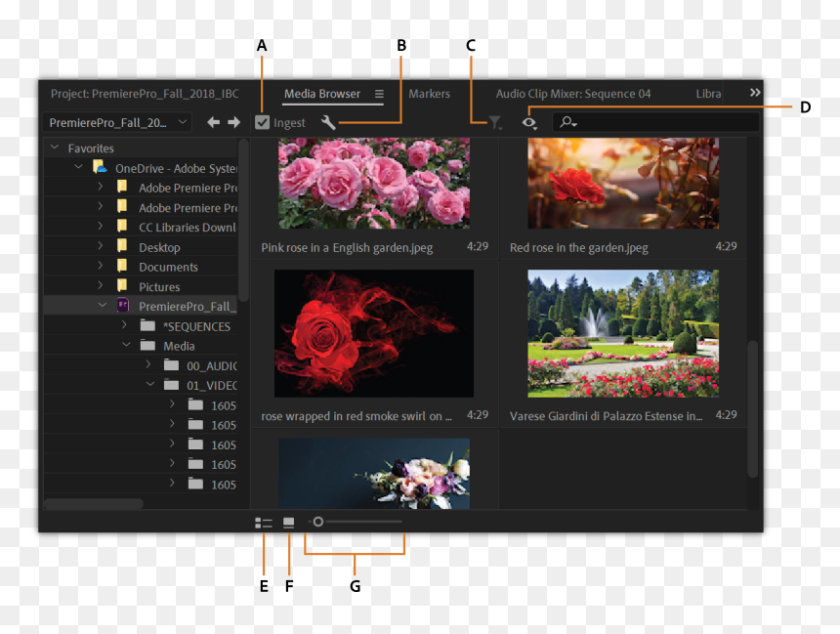This screenshot has width=840, height=634.
Task: Click the thumbnail zoom slider handle
Action: (x=318, y=522)
